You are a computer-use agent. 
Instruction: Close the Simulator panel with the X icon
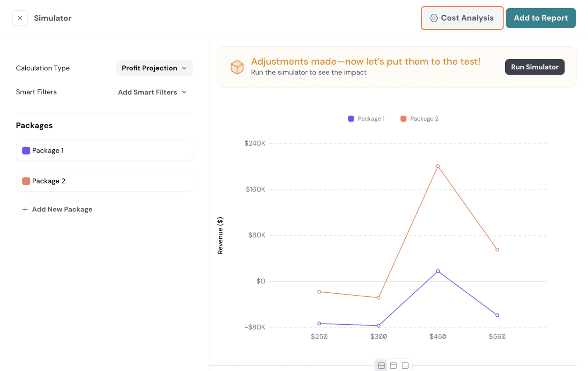20,18
